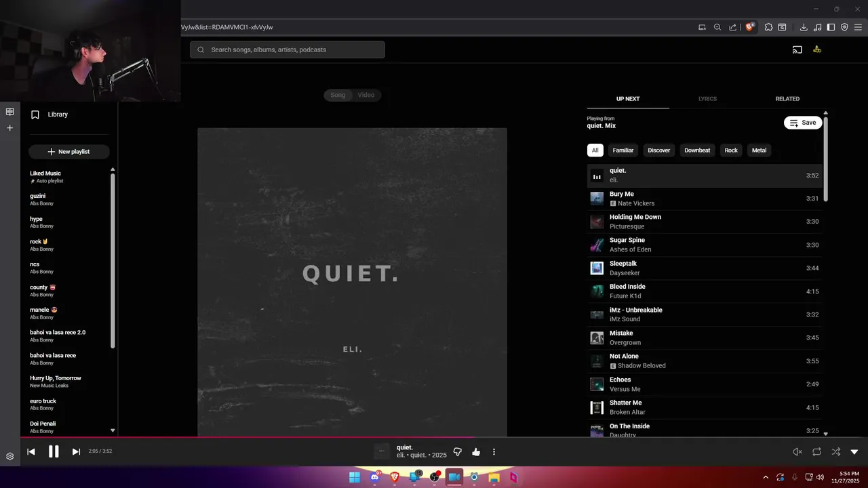Open the euro truck playlist
Viewport: 868px width, 488px height.
click(x=68, y=405)
